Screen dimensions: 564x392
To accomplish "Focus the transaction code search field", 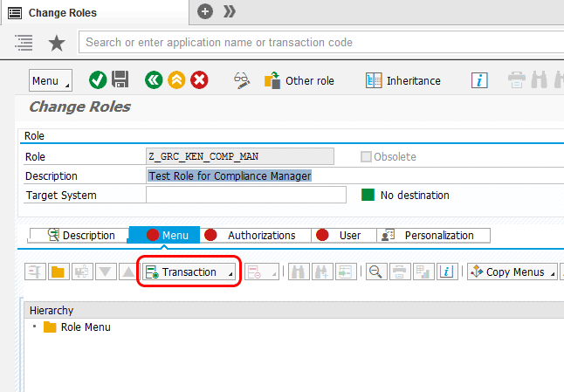I will [321, 43].
